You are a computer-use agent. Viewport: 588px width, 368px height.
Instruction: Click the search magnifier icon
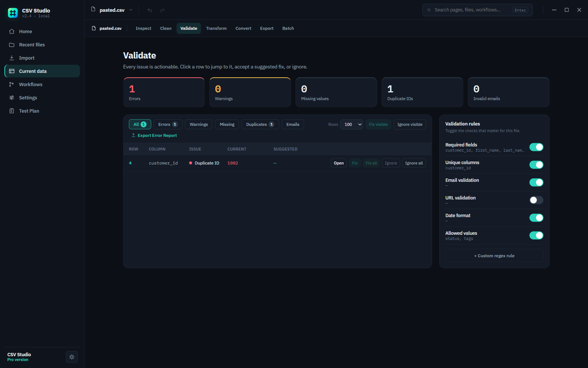(x=429, y=10)
